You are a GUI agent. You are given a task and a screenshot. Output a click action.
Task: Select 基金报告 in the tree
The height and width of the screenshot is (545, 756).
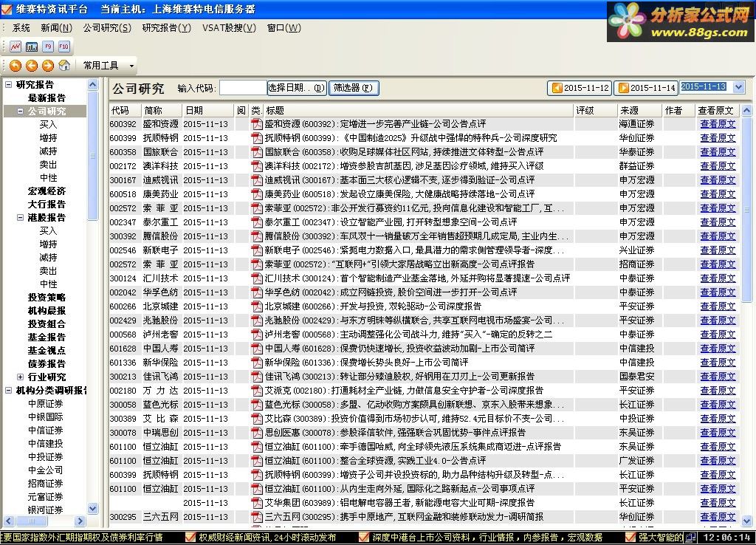(47, 337)
